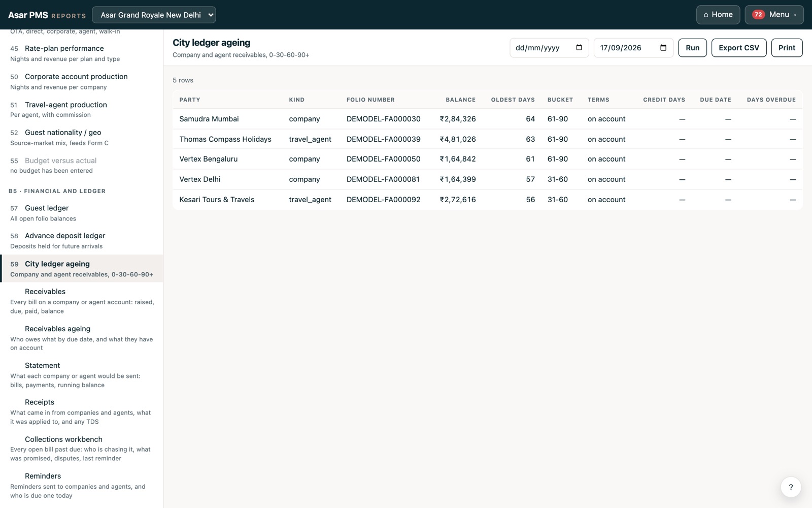This screenshot has width=812, height=508.
Task: Select Thomas Compass Holidays party cell
Action: click(225, 139)
